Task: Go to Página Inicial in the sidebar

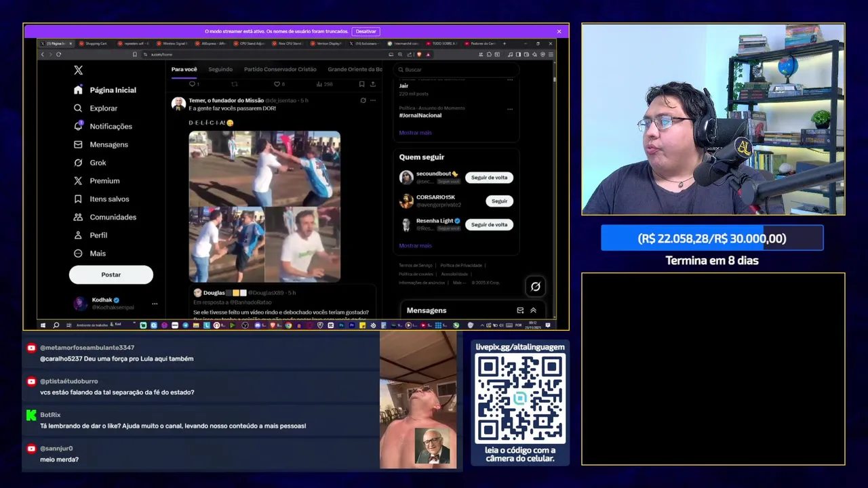Action: (105, 90)
